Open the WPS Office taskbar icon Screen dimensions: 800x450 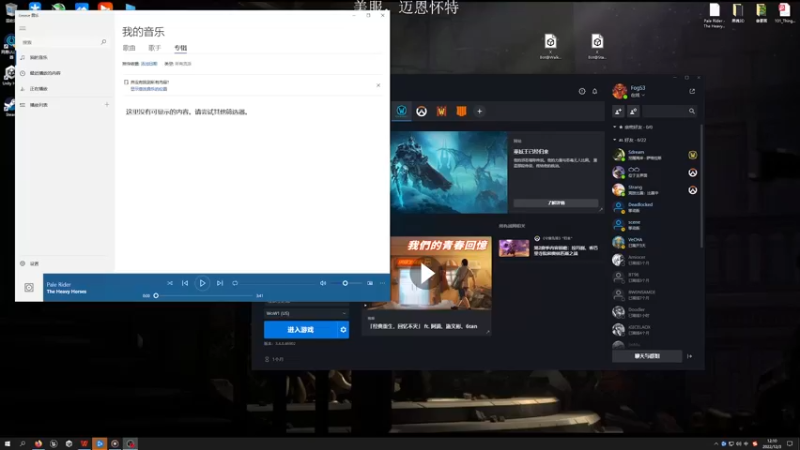pyautogui.click(x=84, y=444)
